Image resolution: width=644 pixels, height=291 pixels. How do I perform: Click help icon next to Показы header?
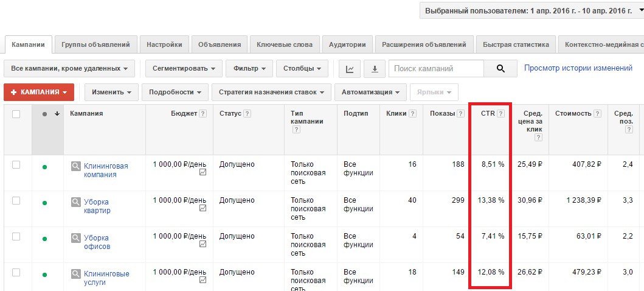pyautogui.click(x=461, y=114)
